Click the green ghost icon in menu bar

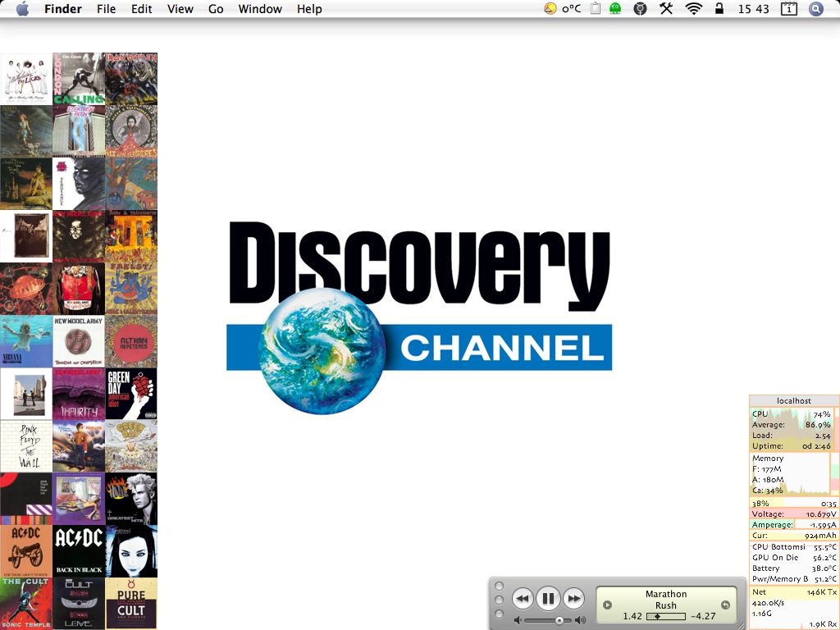click(615, 8)
